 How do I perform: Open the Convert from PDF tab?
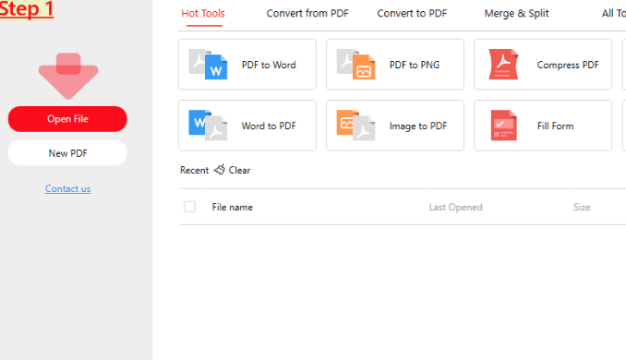point(307,14)
